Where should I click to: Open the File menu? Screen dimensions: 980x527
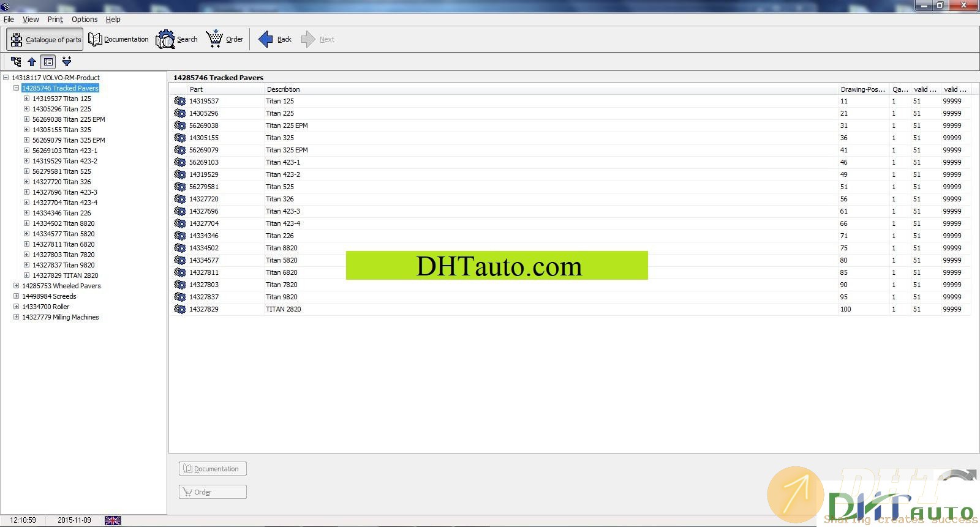coord(9,20)
